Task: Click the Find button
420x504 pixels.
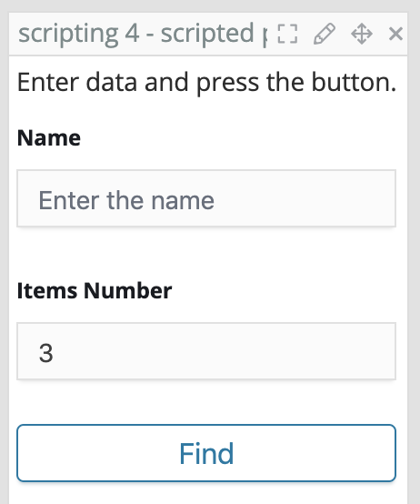Action: (206, 453)
